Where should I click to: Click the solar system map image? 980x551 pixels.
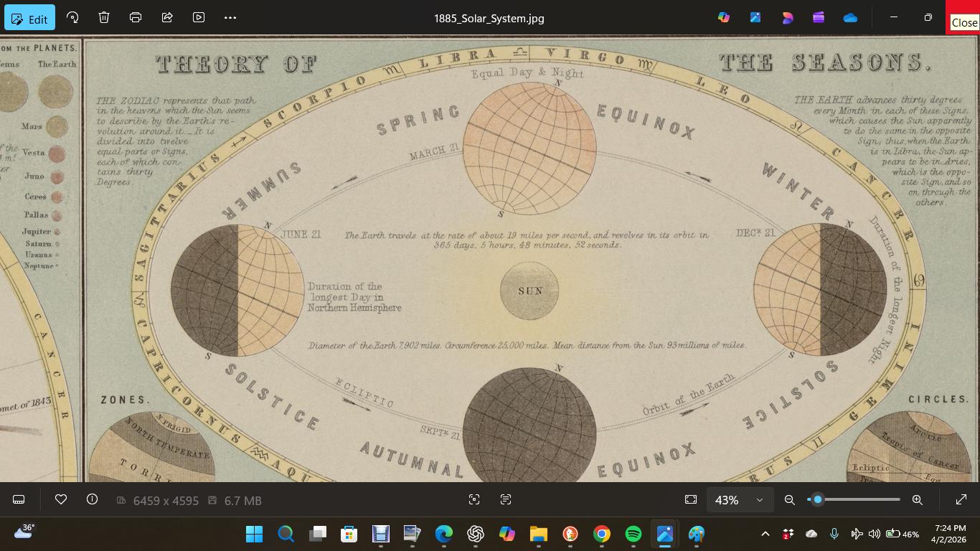pyautogui.click(x=490, y=259)
